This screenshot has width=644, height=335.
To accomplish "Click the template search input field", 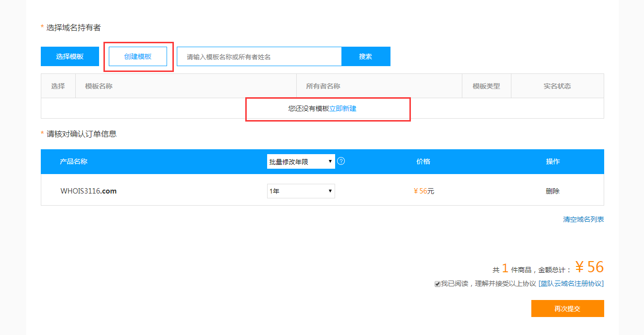I will coord(259,56).
